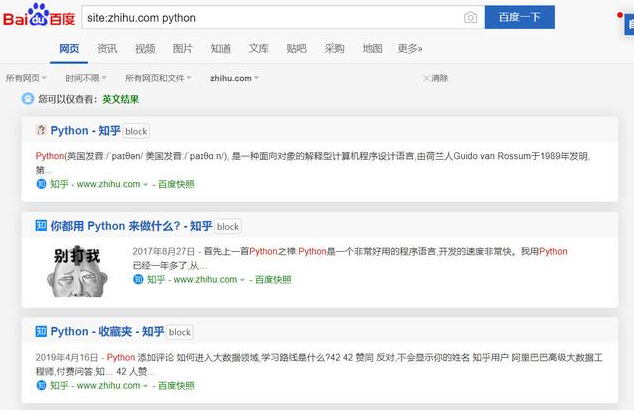The height and width of the screenshot is (410, 634).
Task: Open the Python - 知乎 result title
Action: (x=86, y=131)
